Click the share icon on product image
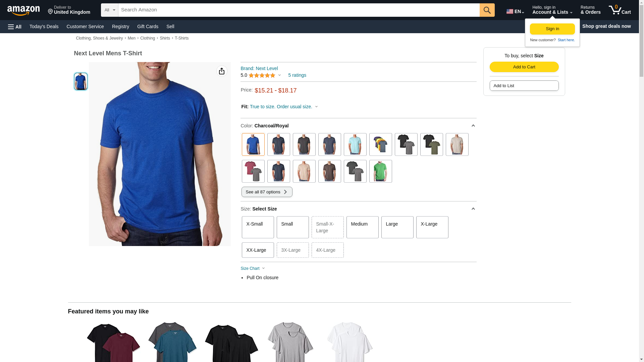 tap(222, 71)
